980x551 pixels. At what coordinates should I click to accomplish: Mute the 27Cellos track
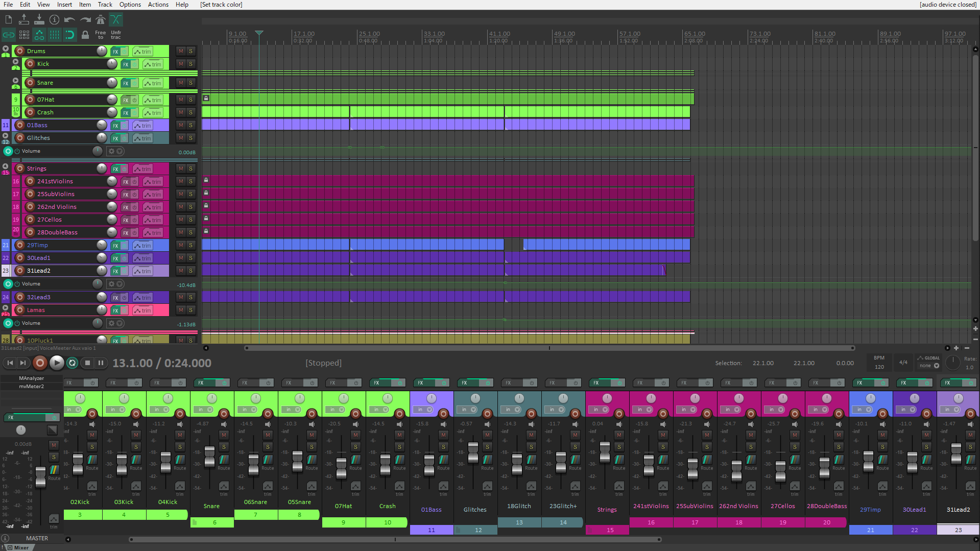(181, 220)
